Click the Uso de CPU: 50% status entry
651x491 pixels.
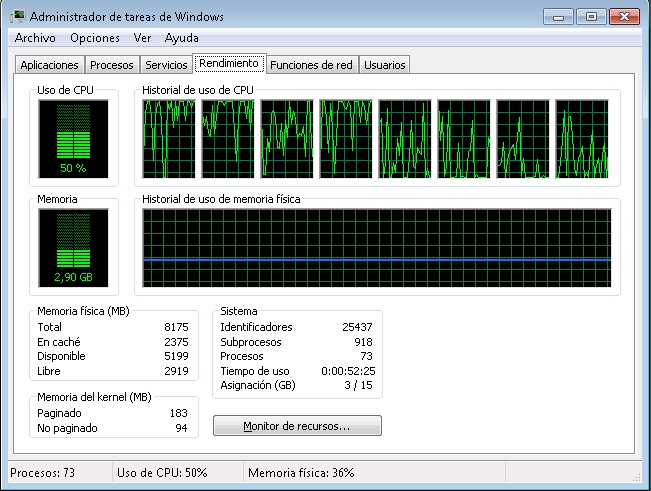[x=162, y=473]
